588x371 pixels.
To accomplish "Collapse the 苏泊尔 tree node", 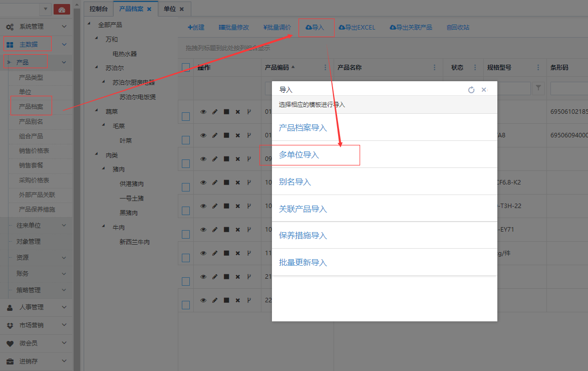I will 96,68.
